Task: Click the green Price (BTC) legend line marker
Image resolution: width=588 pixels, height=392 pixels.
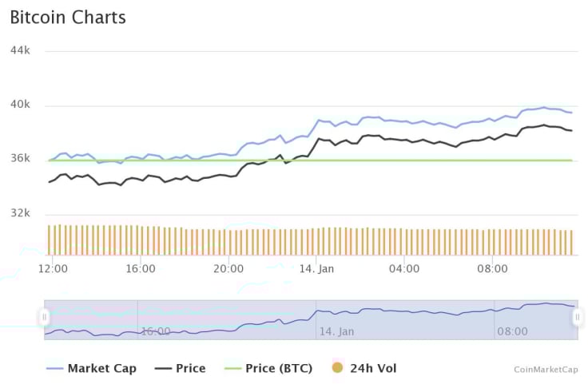Action: [x=232, y=369]
